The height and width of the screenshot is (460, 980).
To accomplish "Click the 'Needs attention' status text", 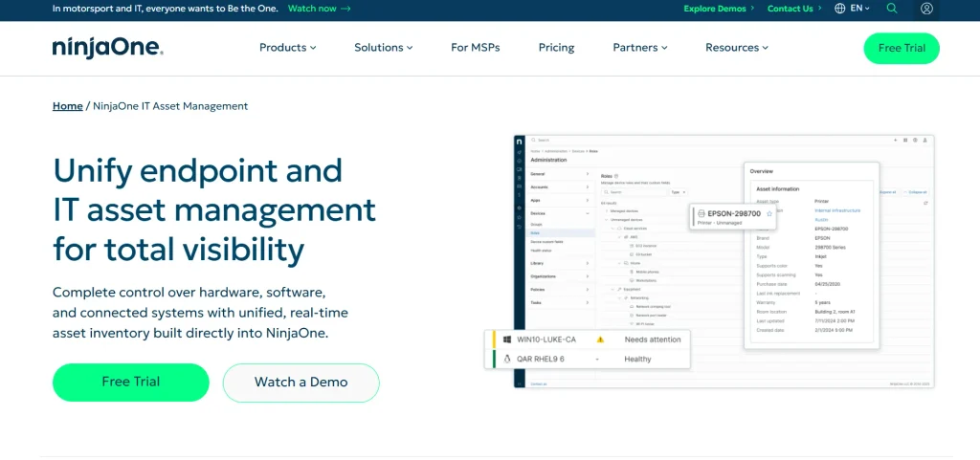I will tap(653, 340).
